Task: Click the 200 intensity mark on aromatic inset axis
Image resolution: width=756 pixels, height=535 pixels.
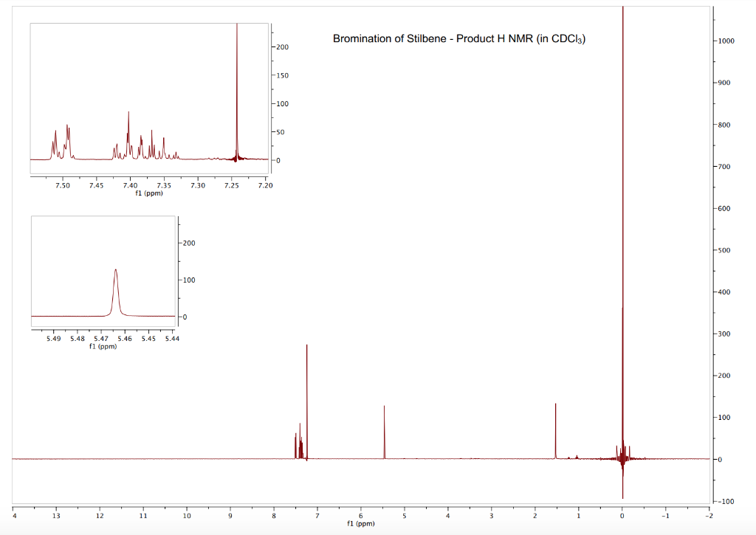Action: (x=282, y=46)
